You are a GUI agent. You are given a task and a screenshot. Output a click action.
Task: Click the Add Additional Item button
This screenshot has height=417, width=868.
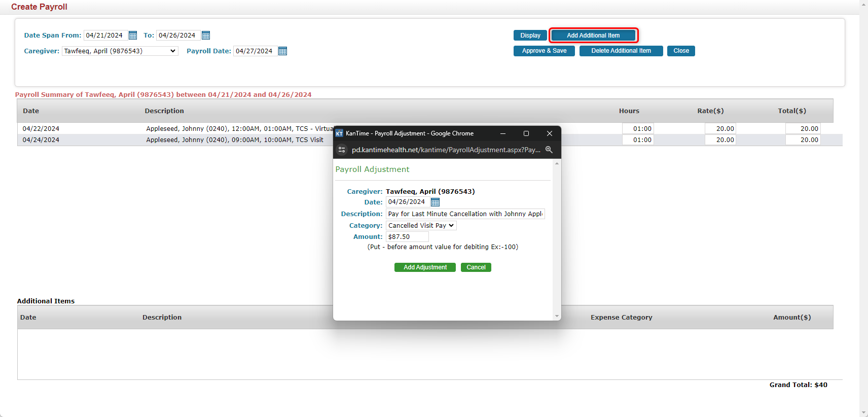tap(593, 36)
